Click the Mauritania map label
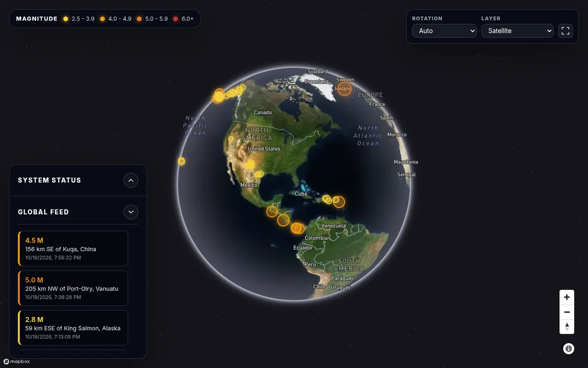The image size is (588, 368). point(406,162)
